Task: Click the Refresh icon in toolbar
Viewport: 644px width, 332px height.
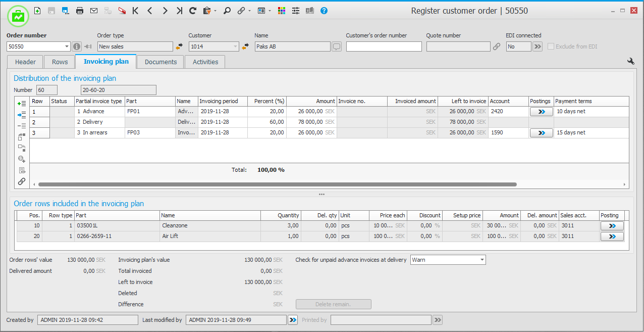Action: (x=193, y=11)
